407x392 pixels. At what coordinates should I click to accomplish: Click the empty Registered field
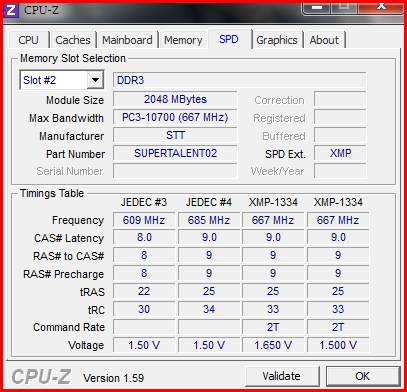click(x=340, y=117)
